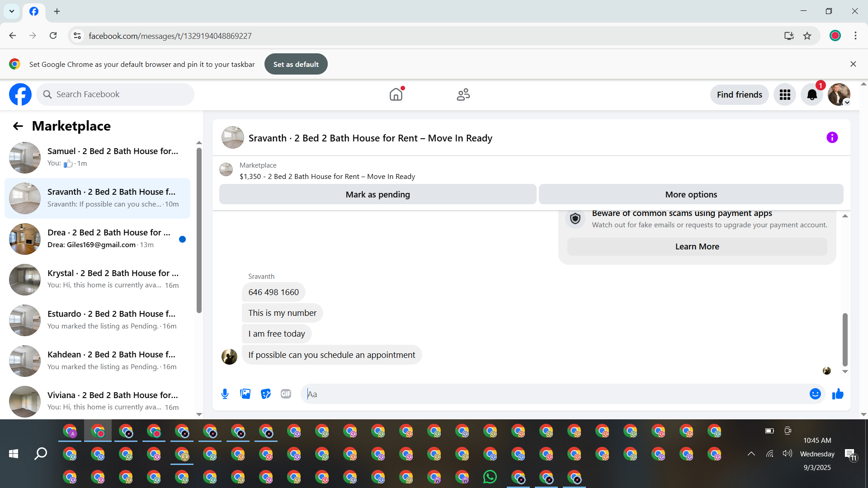Screen dimensions: 868x488
Task: Click Sravanth's avatar beside last message
Action: click(x=229, y=357)
